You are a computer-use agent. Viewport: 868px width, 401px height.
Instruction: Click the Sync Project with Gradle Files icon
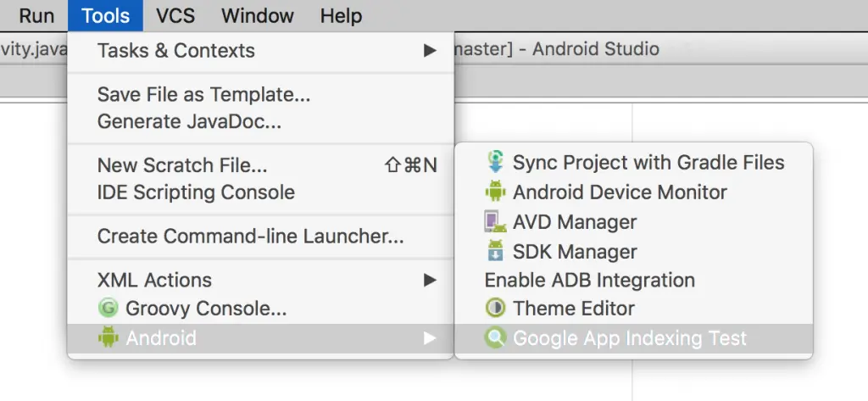[x=495, y=162]
